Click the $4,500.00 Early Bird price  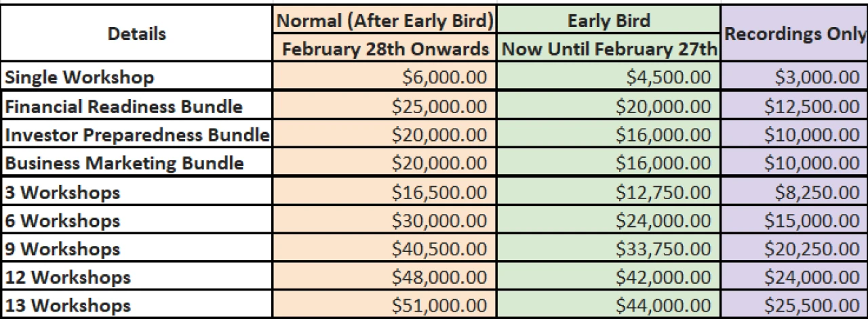[667, 77]
